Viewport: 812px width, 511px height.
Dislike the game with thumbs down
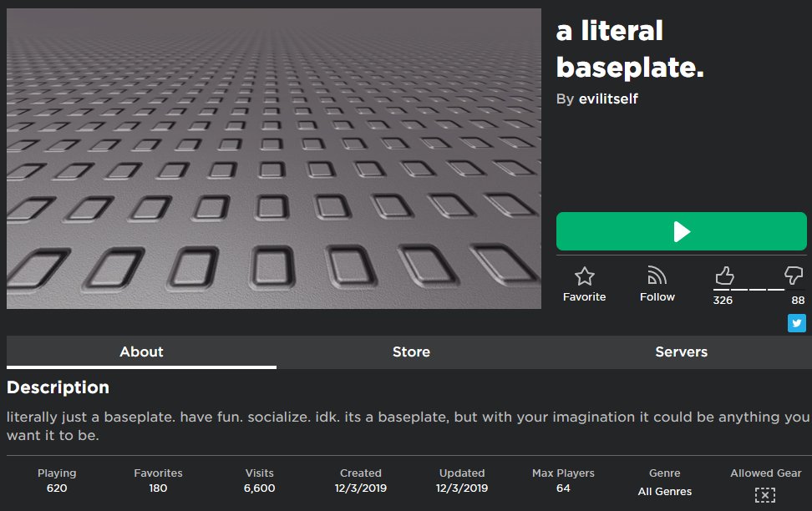pyautogui.click(x=793, y=276)
